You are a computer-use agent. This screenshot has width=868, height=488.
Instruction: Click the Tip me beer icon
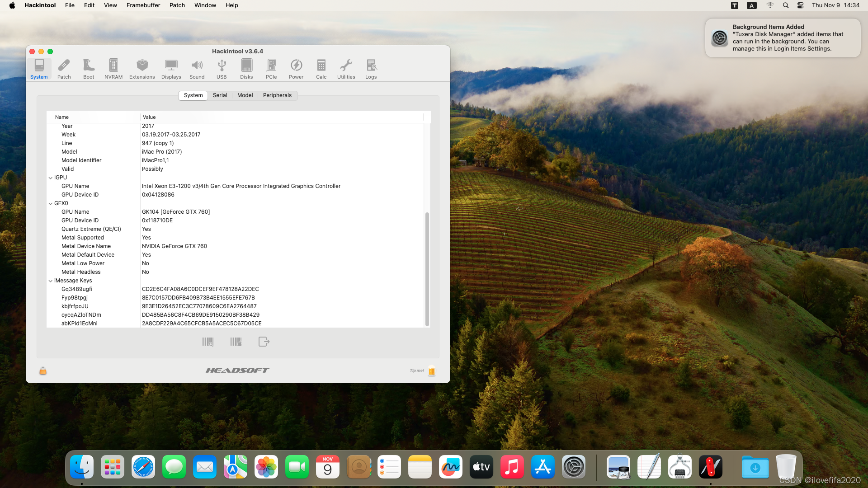(432, 371)
